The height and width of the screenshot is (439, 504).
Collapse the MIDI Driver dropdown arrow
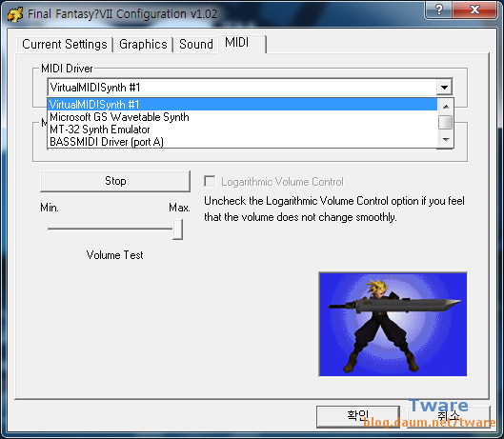[445, 87]
